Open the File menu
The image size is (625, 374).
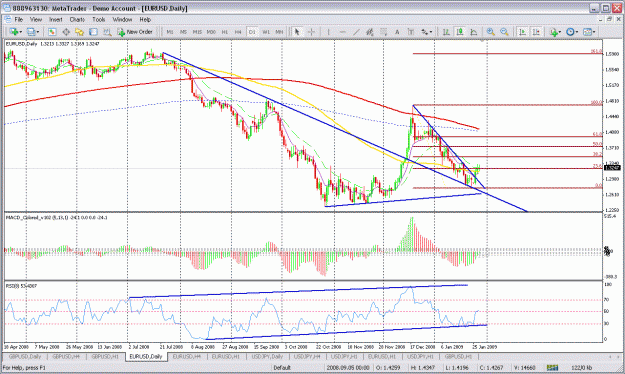click(18, 19)
